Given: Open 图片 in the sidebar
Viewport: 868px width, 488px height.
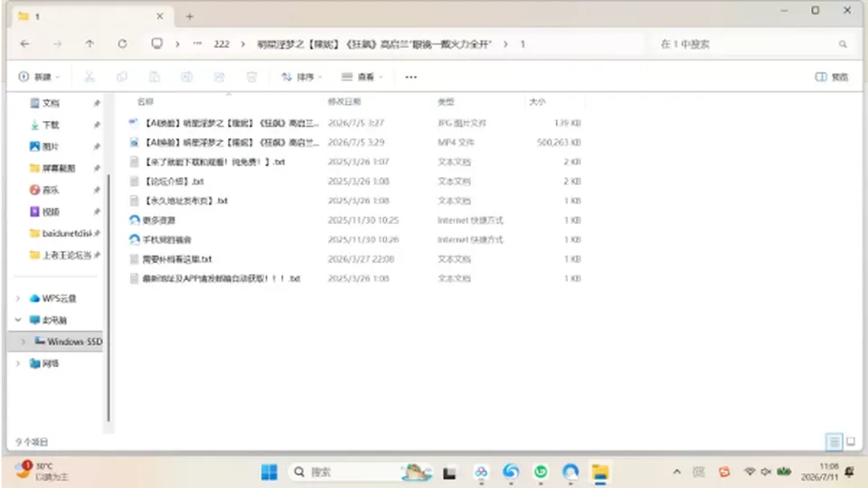Looking at the screenshot, I should [51, 146].
